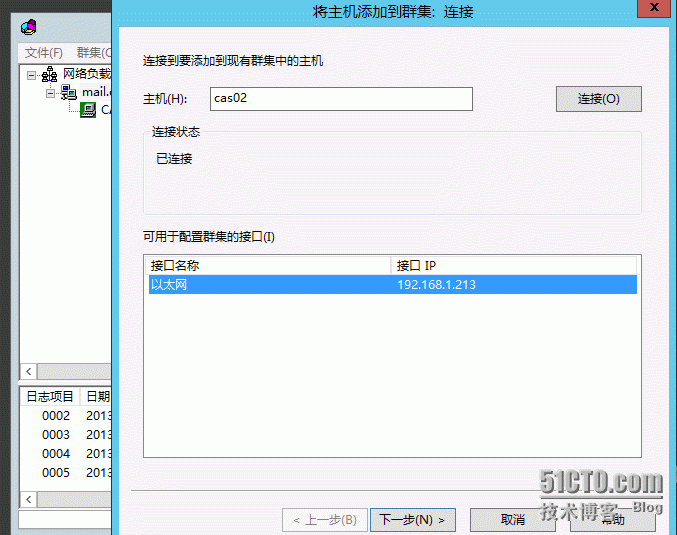The height and width of the screenshot is (535, 677).
Task: Click 下一步(N) to continue
Action: [412, 519]
